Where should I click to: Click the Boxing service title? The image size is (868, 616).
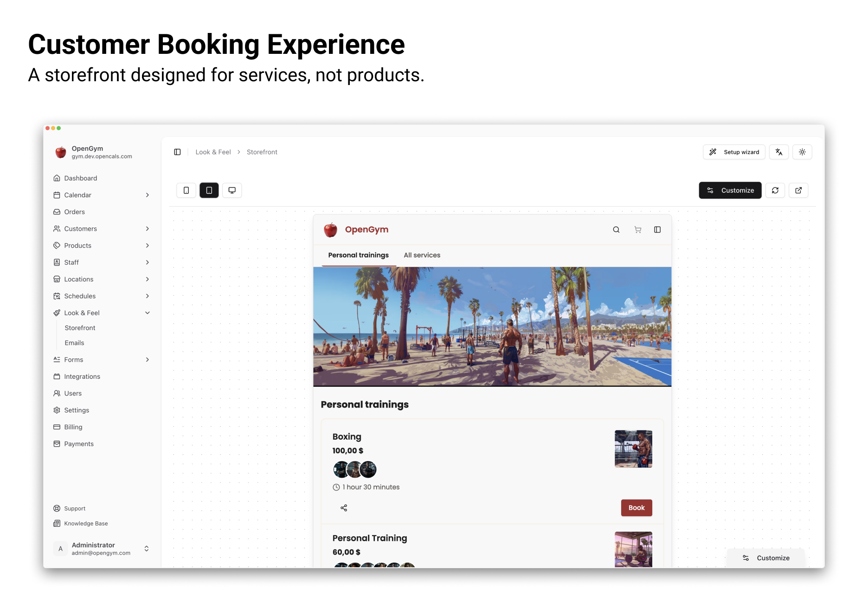coord(347,437)
